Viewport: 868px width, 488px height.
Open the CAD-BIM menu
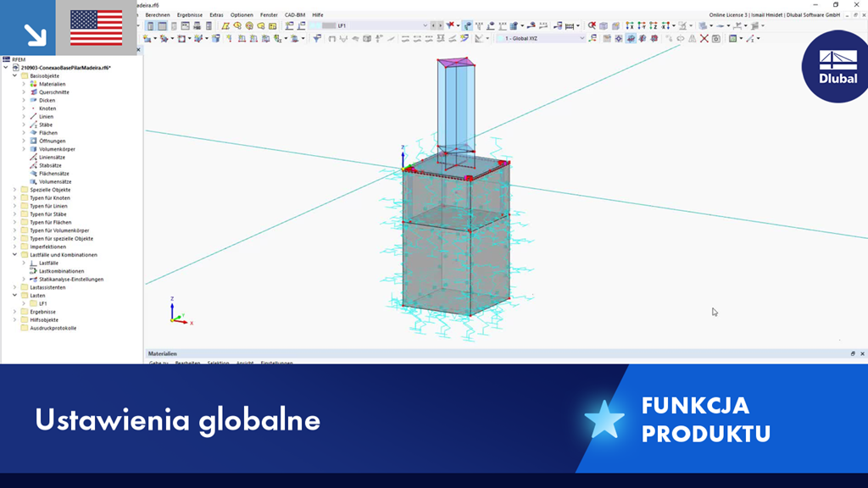[x=294, y=15]
